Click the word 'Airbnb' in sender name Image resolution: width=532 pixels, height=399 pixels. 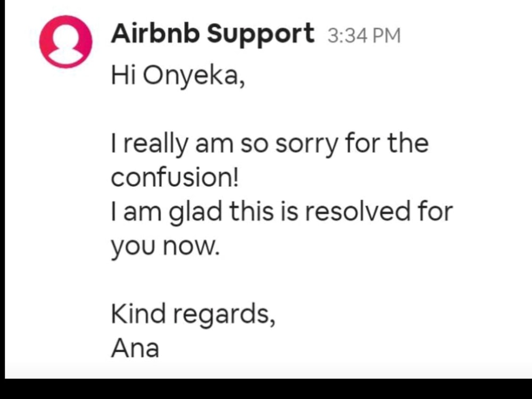click(155, 34)
